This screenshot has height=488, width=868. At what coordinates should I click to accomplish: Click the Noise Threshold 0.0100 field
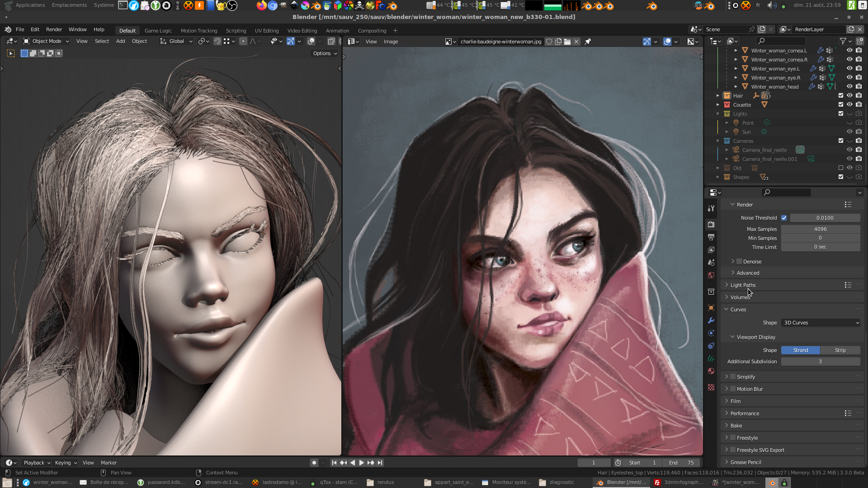pos(825,218)
